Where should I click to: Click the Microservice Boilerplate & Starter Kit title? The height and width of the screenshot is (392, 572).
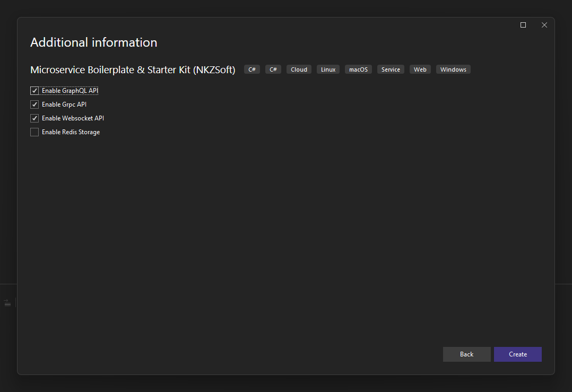tap(133, 69)
